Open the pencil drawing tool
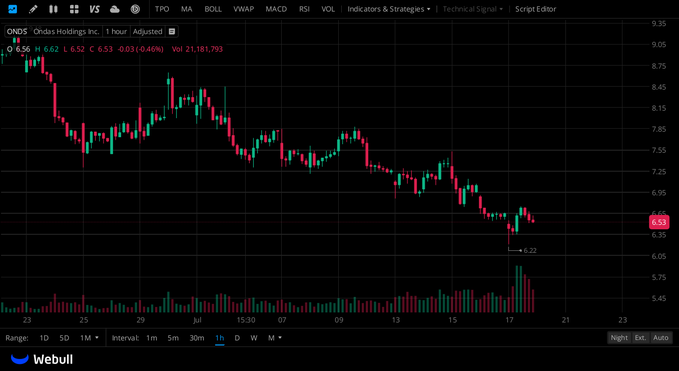The width and height of the screenshot is (679, 371). (33, 9)
